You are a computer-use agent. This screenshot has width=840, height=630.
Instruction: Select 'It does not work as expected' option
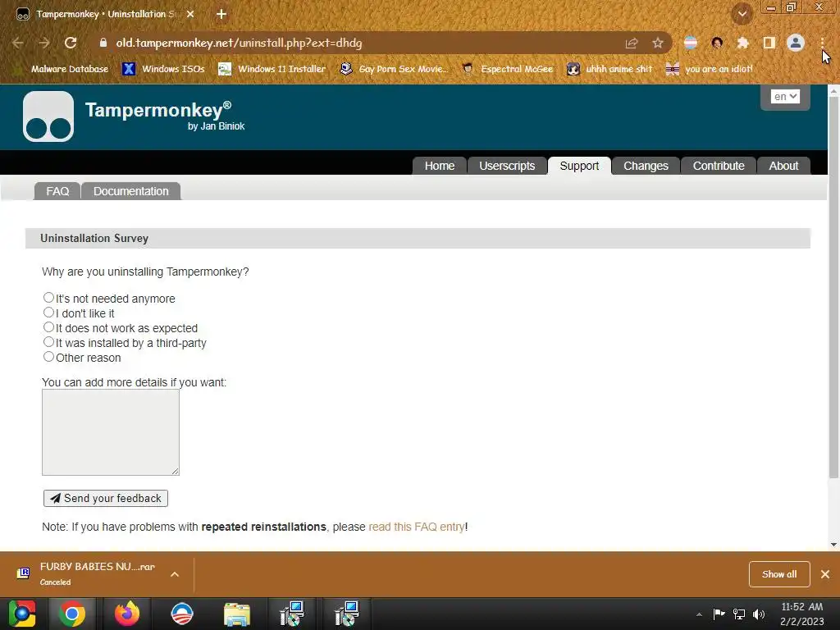pos(48,326)
